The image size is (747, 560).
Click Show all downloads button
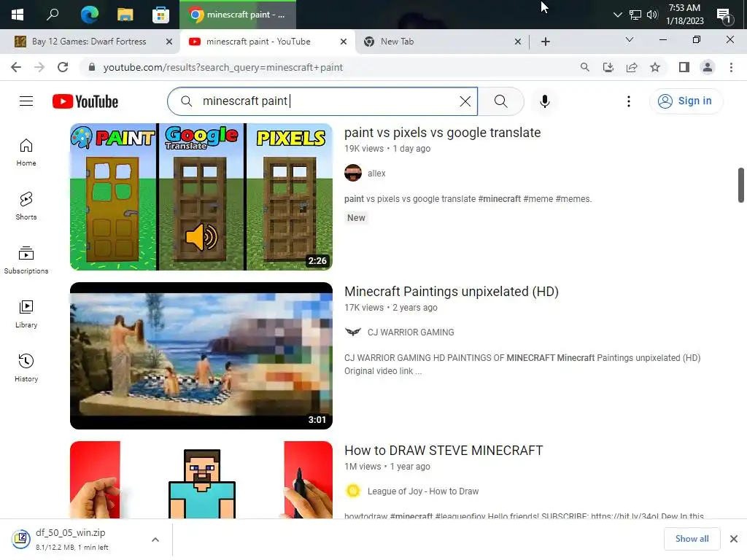click(692, 539)
